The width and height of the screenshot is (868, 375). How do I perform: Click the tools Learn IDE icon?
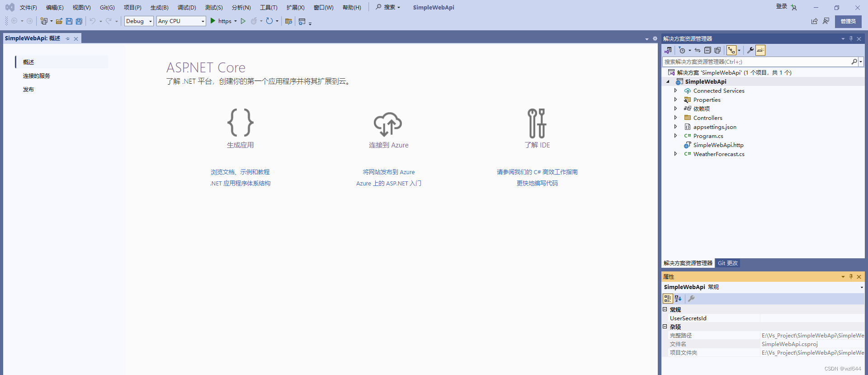(537, 123)
